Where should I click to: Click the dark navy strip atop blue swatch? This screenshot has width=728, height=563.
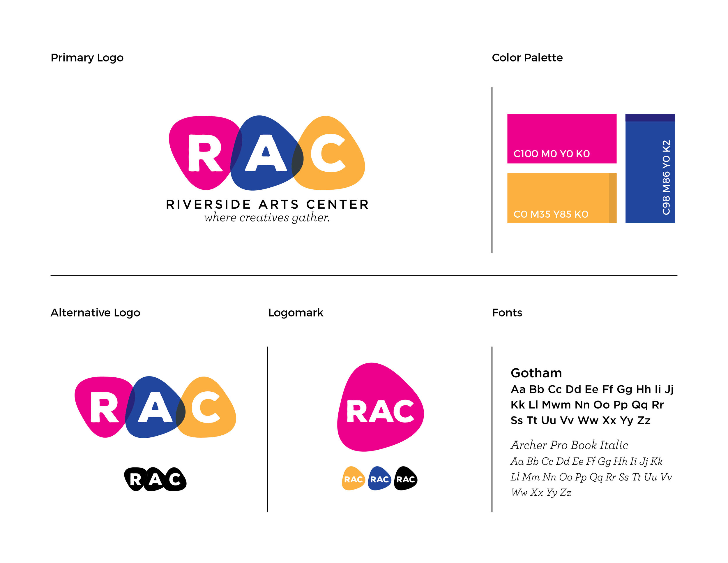click(x=650, y=117)
